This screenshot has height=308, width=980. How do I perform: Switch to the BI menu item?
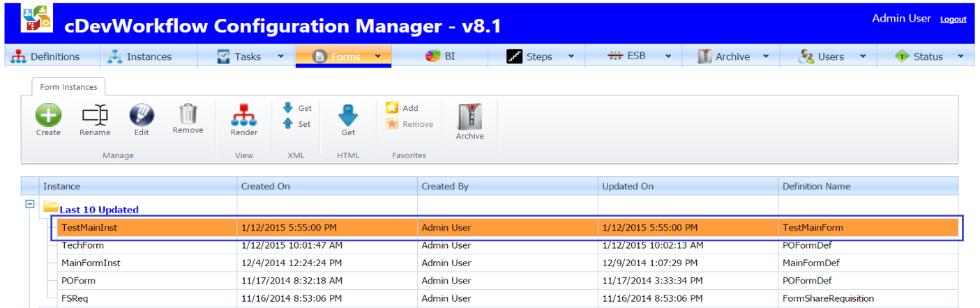click(444, 56)
